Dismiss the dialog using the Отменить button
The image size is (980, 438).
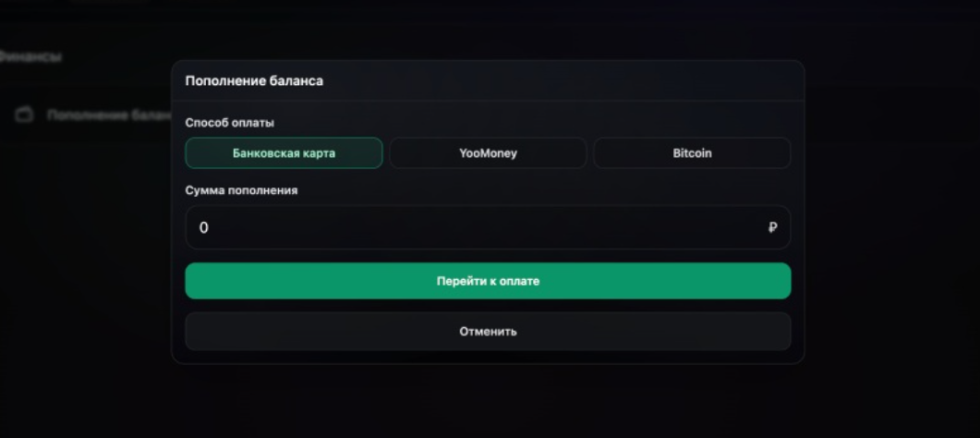488,331
